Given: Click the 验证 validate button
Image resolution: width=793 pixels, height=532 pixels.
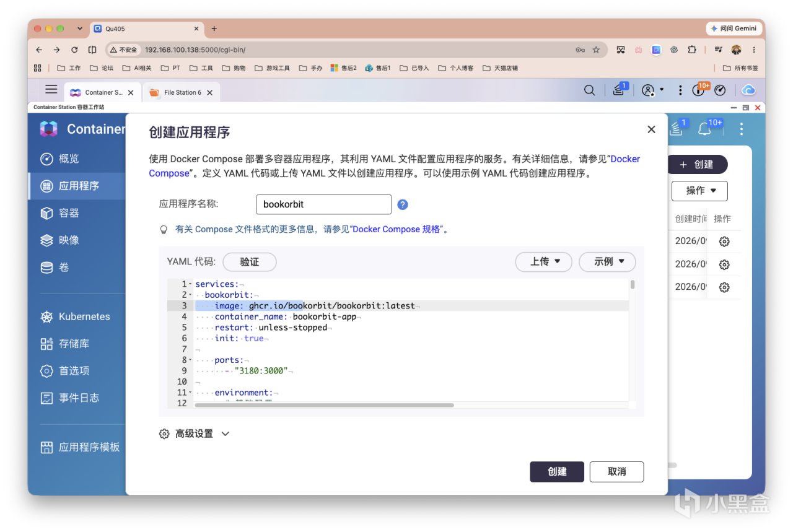Looking at the screenshot, I should tap(250, 262).
